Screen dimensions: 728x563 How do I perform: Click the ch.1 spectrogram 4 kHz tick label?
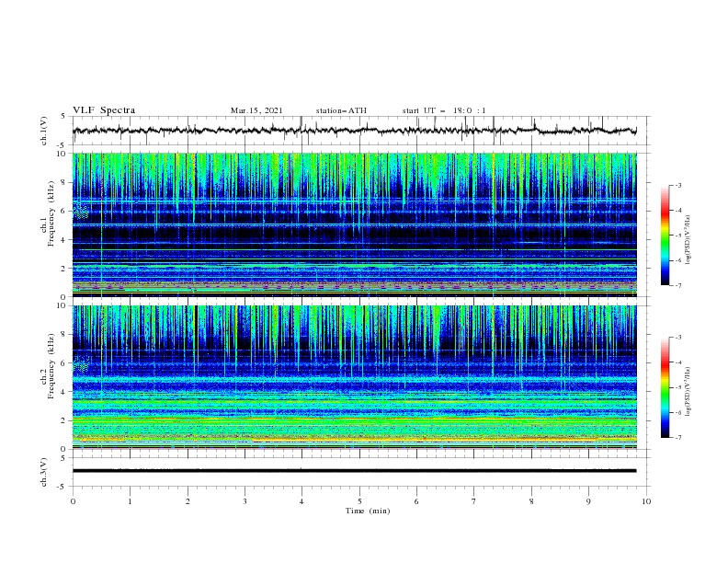(x=63, y=240)
